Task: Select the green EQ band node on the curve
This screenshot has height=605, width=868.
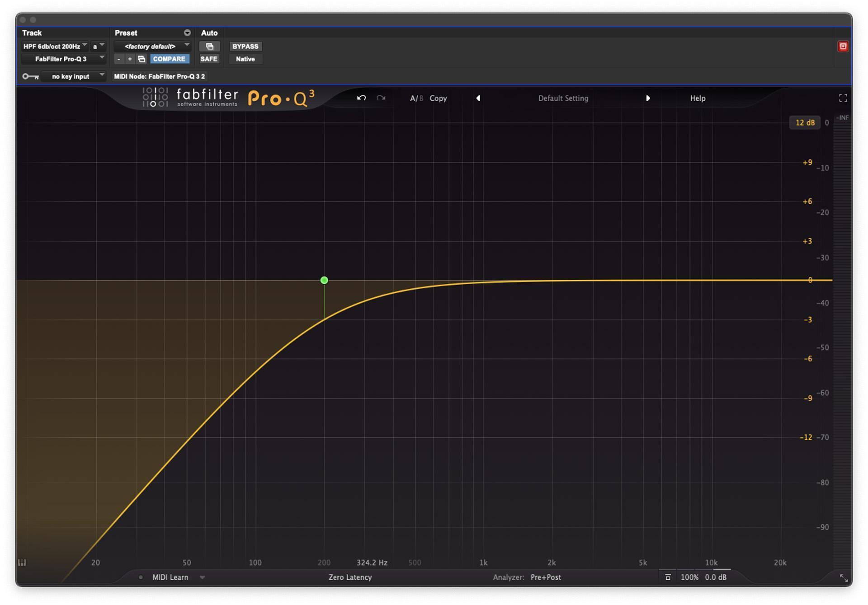Action: click(x=324, y=280)
